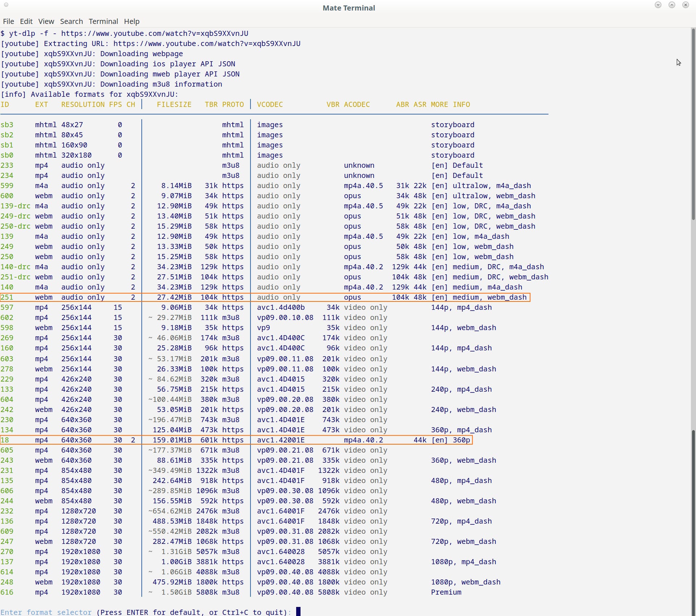
Task: Maximize the Mate Terminal window
Action: click(672, 5)
